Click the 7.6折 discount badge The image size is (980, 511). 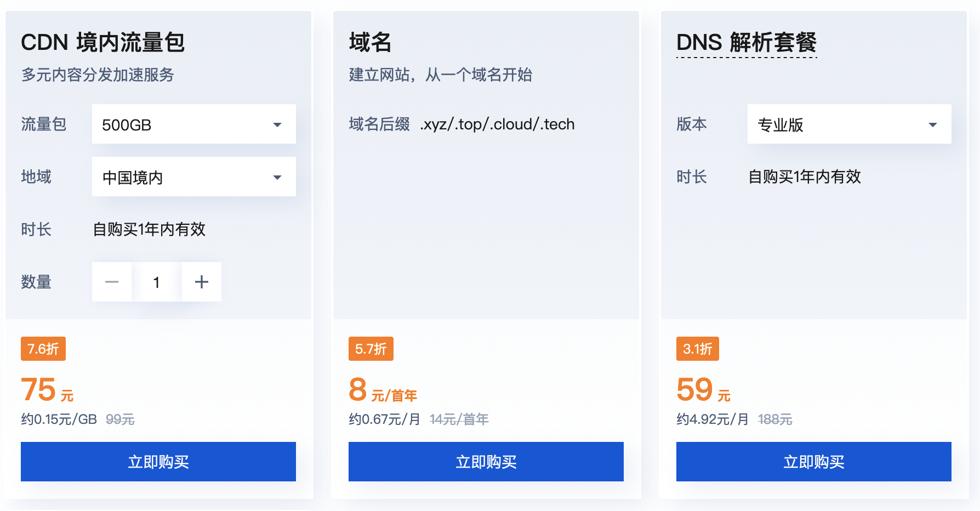pos(43,348)
